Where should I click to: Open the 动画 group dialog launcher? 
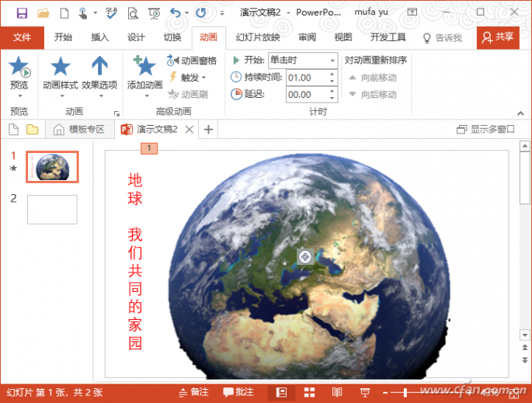pyautogui.click(x=116, y=113)
